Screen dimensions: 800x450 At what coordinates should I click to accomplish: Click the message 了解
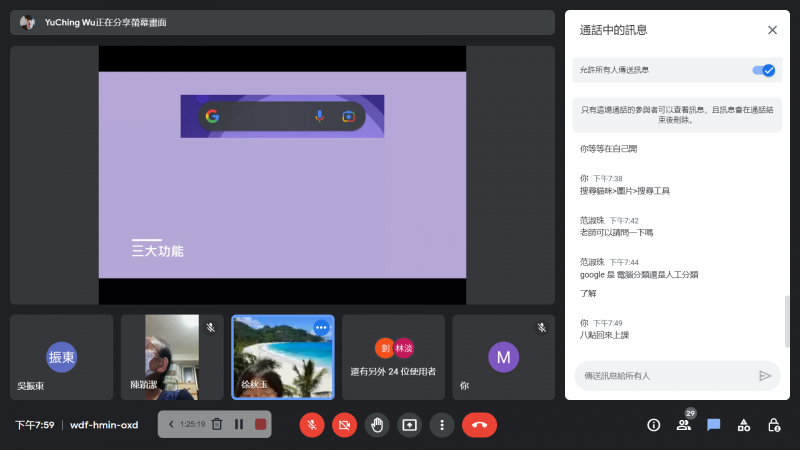[588, 293]
